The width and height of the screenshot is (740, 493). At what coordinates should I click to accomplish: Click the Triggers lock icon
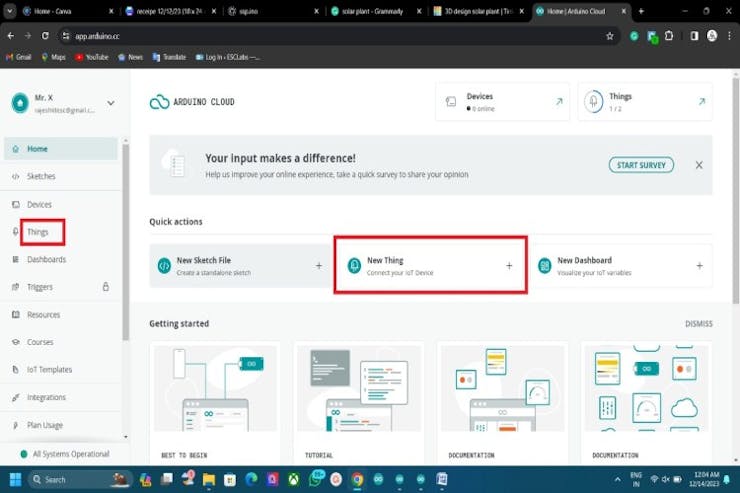(x=106, y=286)
